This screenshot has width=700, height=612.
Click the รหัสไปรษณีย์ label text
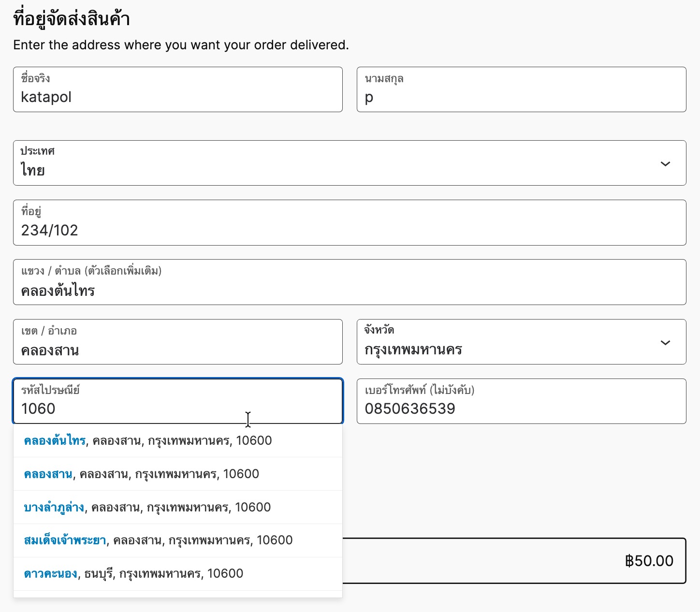[50, 390]
